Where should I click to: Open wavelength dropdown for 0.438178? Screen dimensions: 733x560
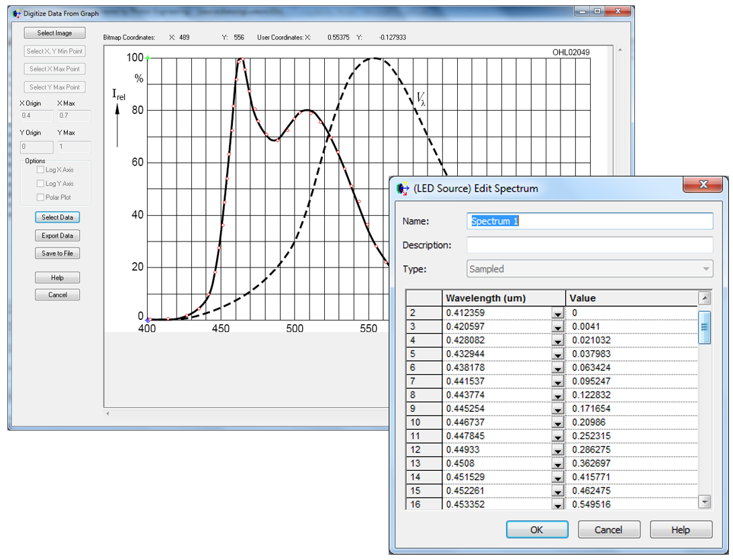(x=557, y=368)
